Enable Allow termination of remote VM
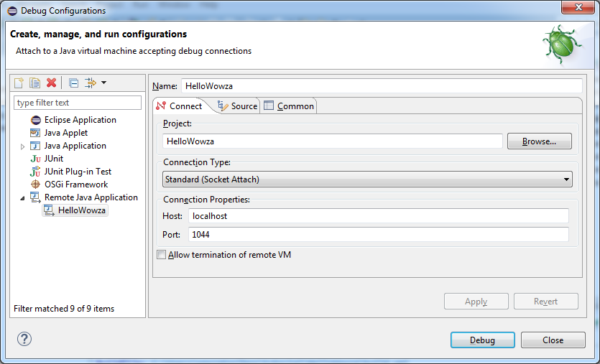Screen dimensions: 600x364 pyautogui.click(x=161, y=255)
